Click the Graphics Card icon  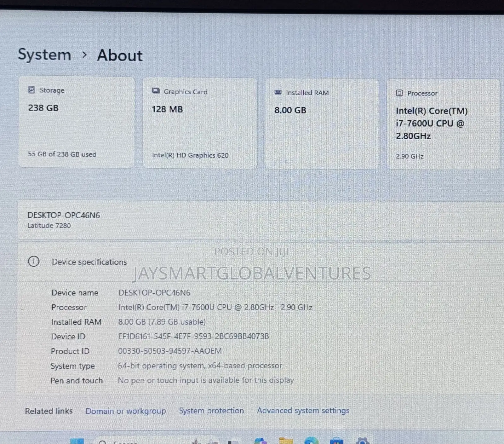[x=156, y=91]
